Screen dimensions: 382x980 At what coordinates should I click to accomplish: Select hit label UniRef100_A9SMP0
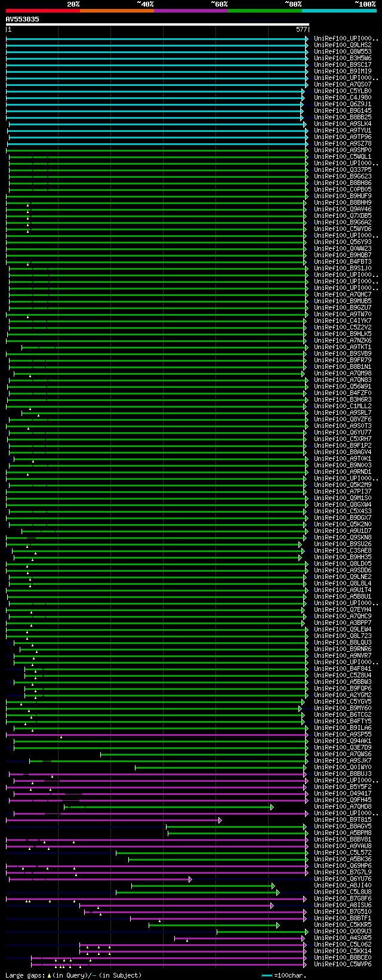click(x=343, y=150)
